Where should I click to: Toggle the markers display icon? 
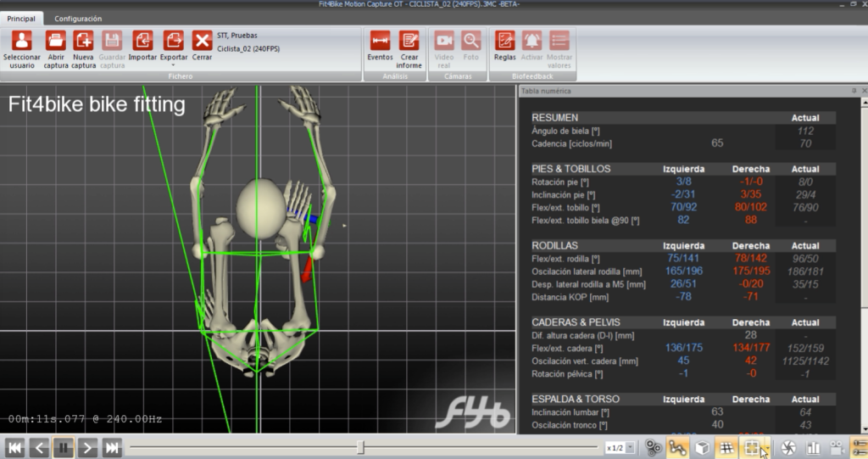pos(654,447)
